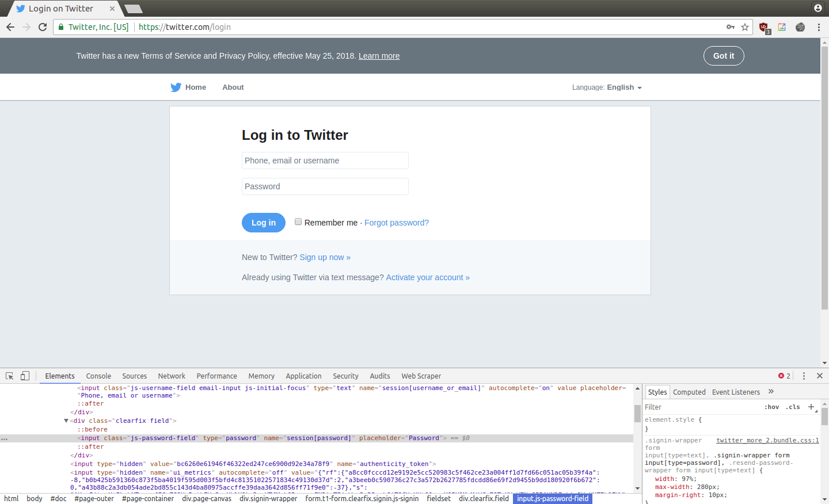Select #page-container breadcrumb item
The image size is (829, 504).
(148, 498)
